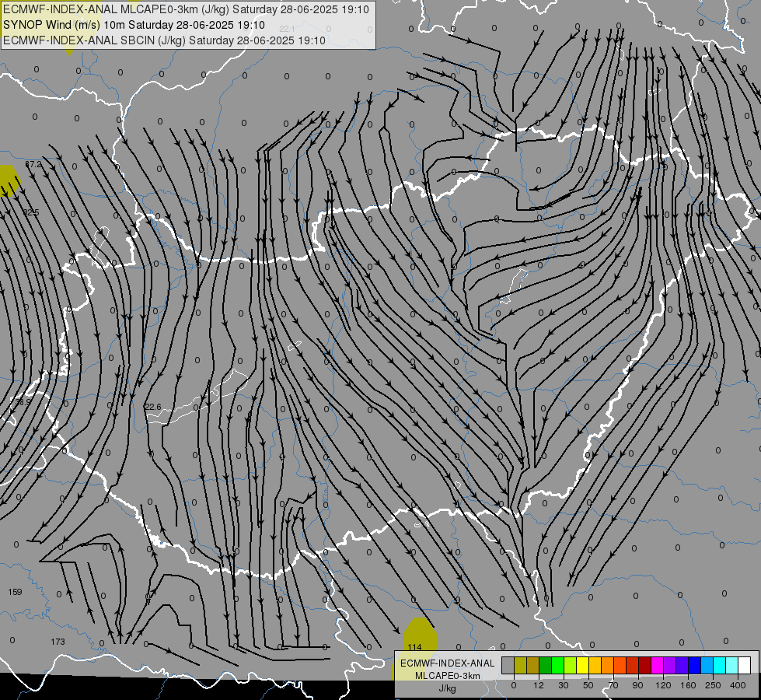This screenshot has width=761, height=700.
Task: Click the 30 tick label on color scale
Action: coord(564,685)
